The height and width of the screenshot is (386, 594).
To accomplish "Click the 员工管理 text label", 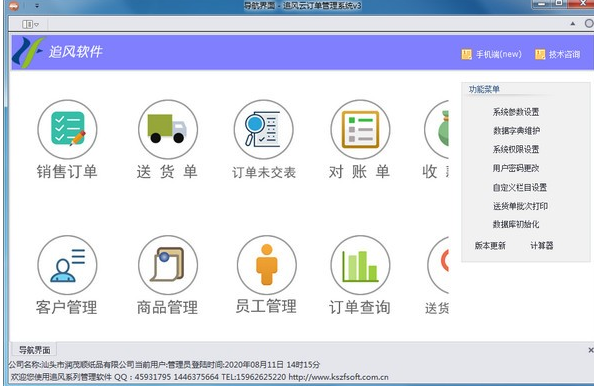I will [266, 306].
